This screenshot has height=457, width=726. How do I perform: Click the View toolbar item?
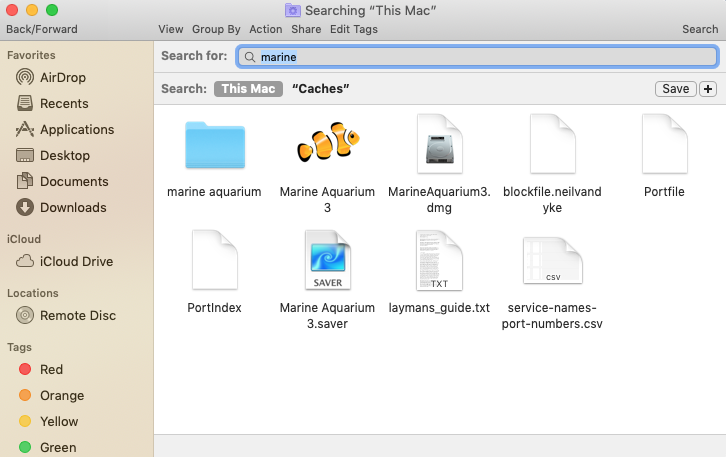coord(170,29)
